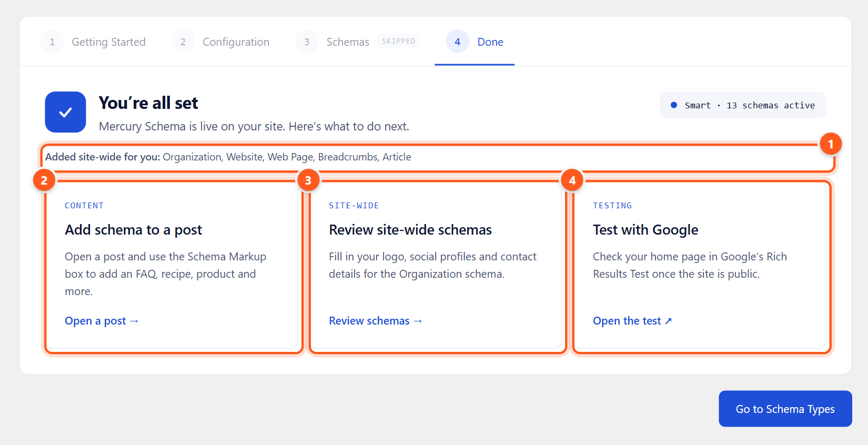The height and width of the screenshot is (445, 868).
Task: Click the SKIPPED badge on Schemas
Action: [x=399, y=41]
